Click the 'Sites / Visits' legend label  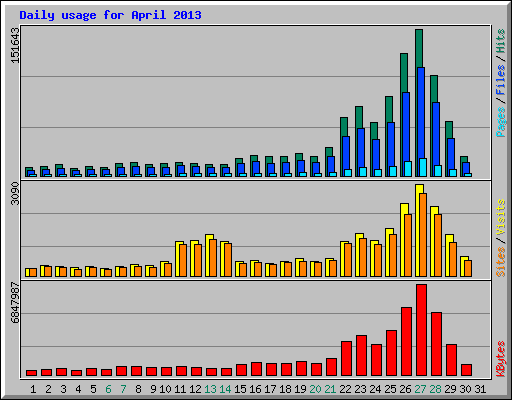point(501,238)
